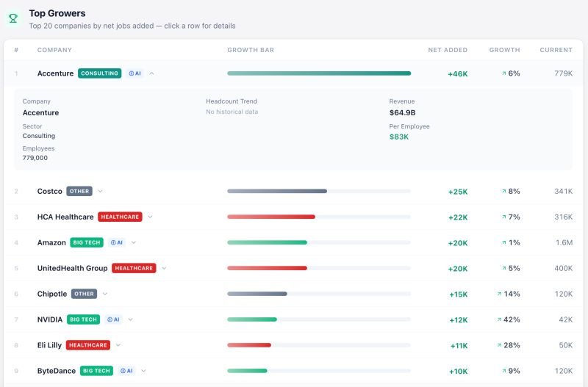Click HEALTHCARE tag next to UnitedHealth Group

point(134,268)
